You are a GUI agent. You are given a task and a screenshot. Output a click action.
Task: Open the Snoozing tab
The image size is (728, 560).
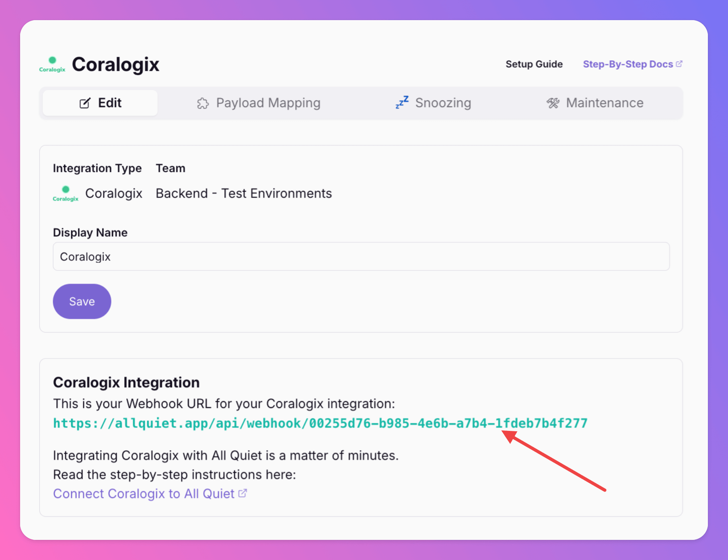(x=433, y=103)
